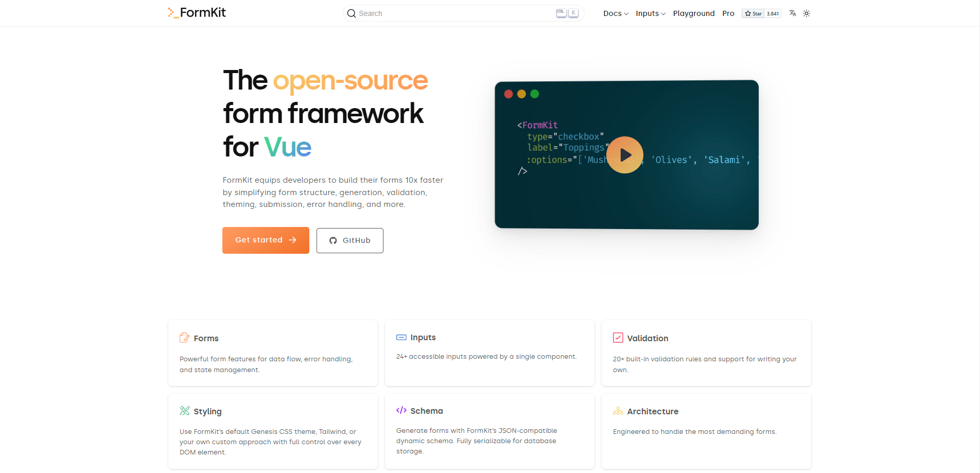Viewport: 980px width, 473px height.
Task: Click the GitHub Star button
Action: [753, 13]
